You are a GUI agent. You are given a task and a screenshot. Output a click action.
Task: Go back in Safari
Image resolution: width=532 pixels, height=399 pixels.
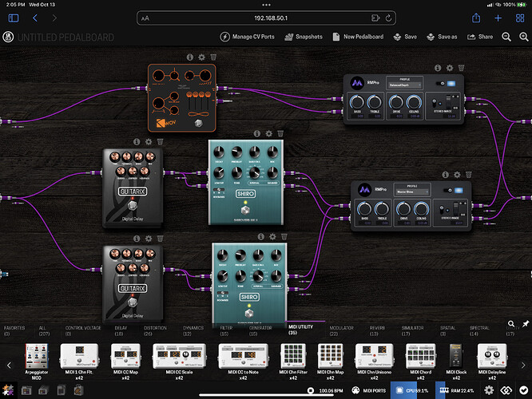[x=35, y=18]
